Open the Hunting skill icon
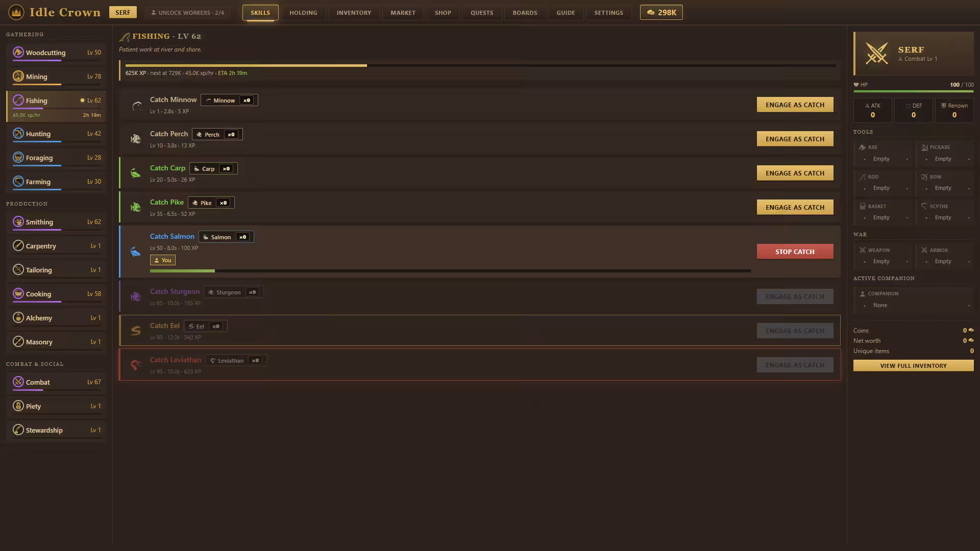Image resolution: width=980 pixels, height=551 pixels. point(18,133)
